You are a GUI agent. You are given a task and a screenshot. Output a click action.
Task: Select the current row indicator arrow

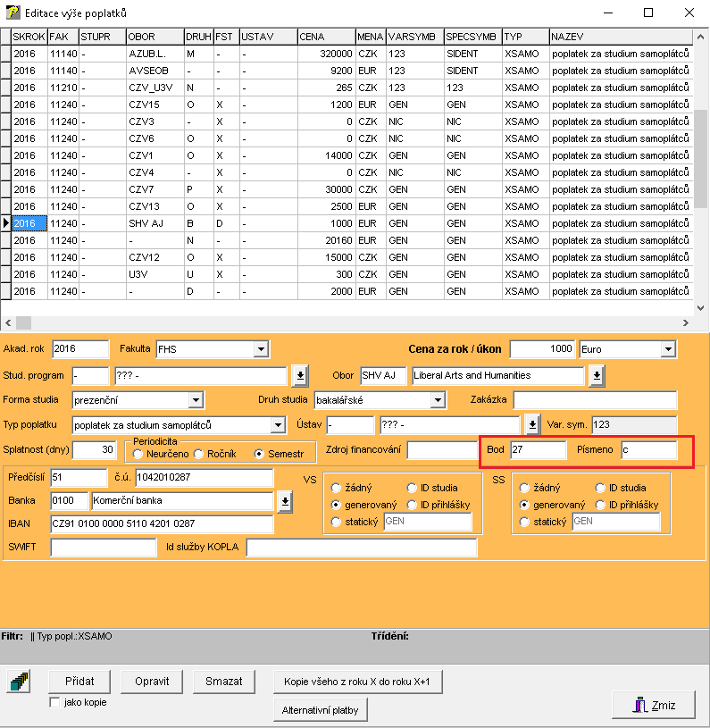tap(6, 223)
